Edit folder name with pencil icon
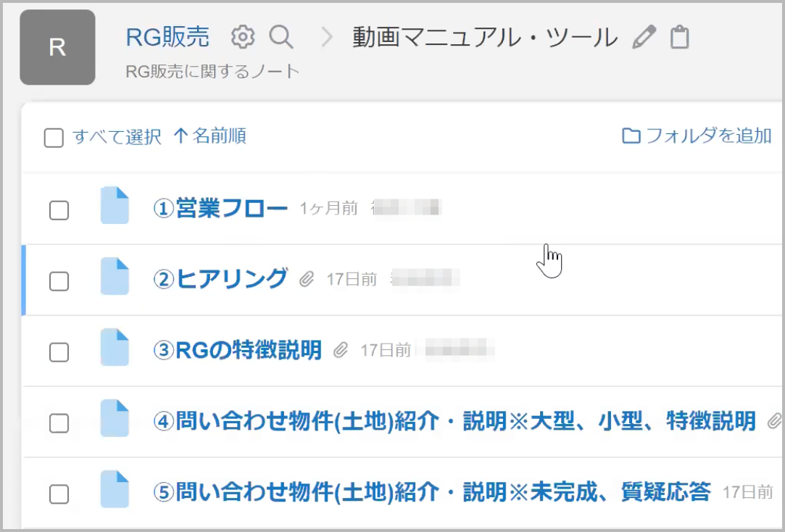The image size is (785, 532). pyautogui.click(x=644, y=37)
